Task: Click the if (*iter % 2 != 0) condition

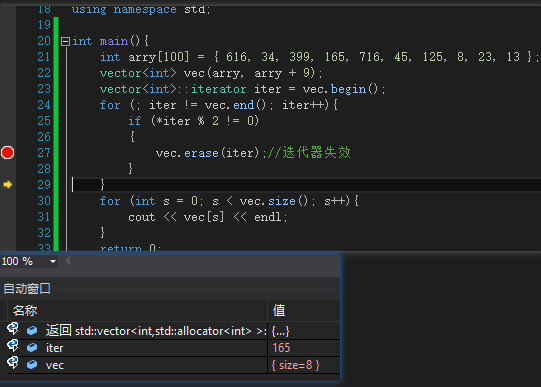Action: pyautogui.click(x=194, y=121)
